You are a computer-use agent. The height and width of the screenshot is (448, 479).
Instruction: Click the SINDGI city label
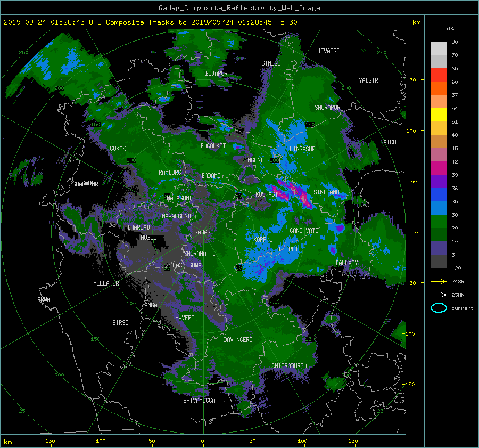coord(271,63)
